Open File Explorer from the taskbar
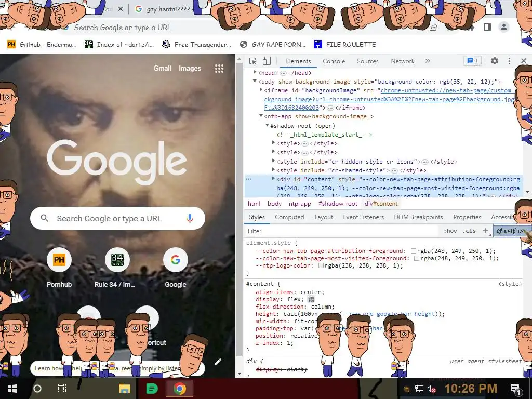This screenshot has height=399, width=532. pyautogui.click(x=125, y=389)
